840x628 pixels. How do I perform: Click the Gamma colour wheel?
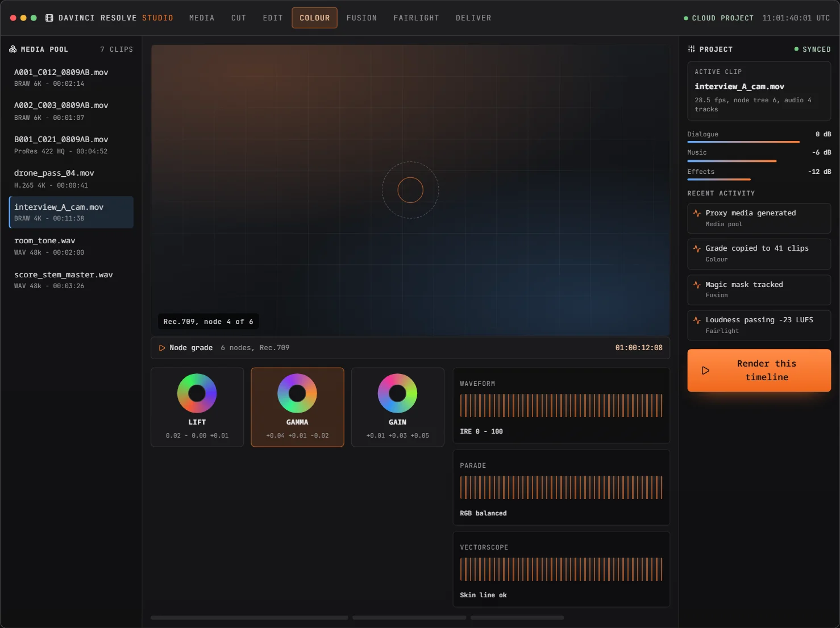297,393
